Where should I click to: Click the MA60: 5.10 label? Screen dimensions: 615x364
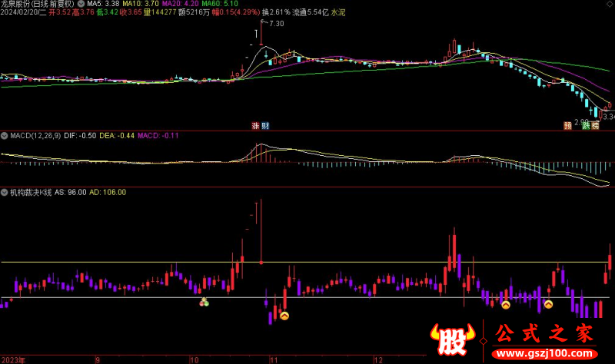pyautogui.click(x=220, y=4)
